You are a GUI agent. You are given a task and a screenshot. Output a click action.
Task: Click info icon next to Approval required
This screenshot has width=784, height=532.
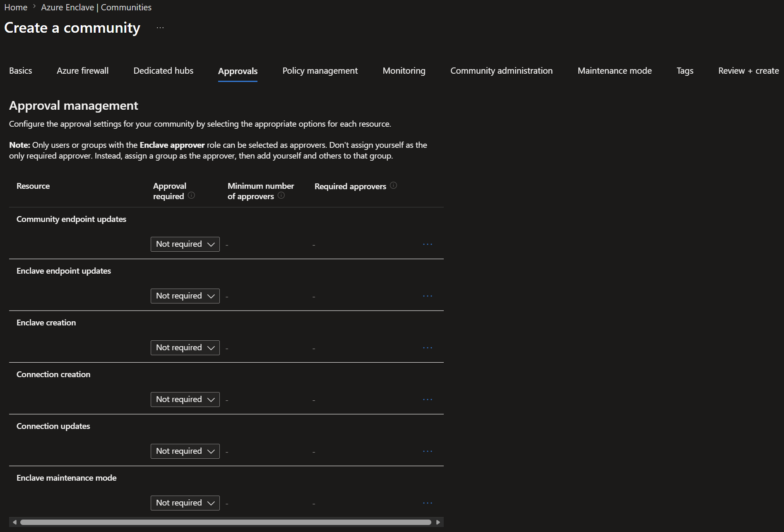(x=191, y=195)
